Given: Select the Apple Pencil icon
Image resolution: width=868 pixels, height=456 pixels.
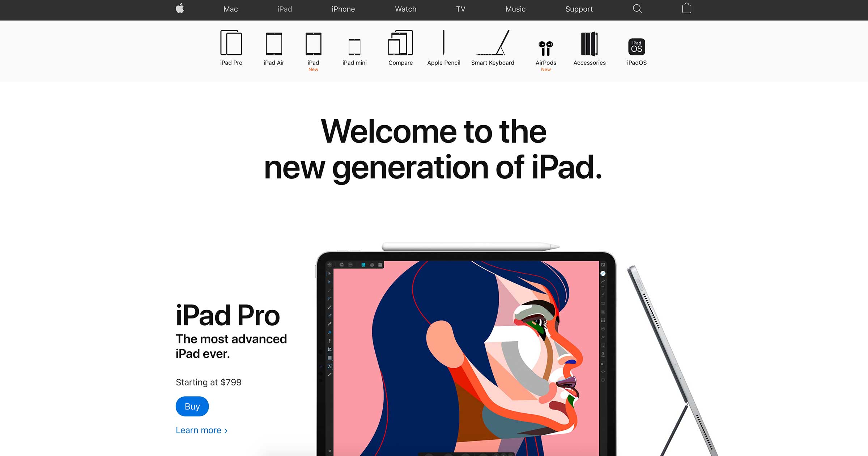Looking at the screenshot, I should pyautogui.click(x=444, y=43).
